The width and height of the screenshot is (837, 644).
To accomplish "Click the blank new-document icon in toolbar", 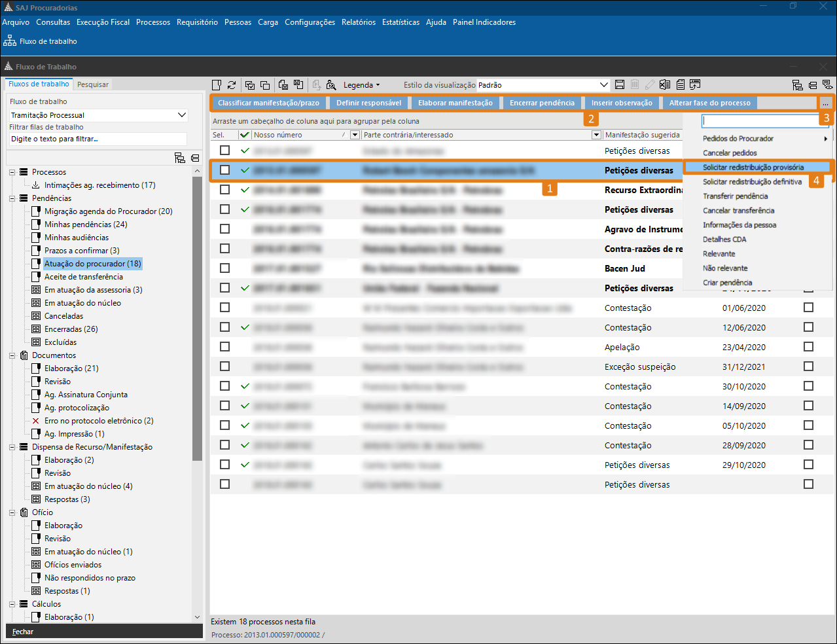I will [217, 85].
